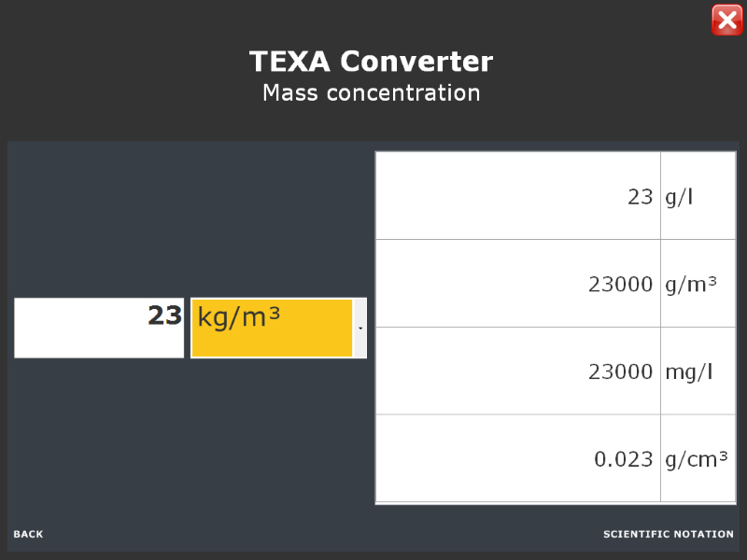Go back using the BACK button
The image size is (747, 560).
(x=28, y=534)
